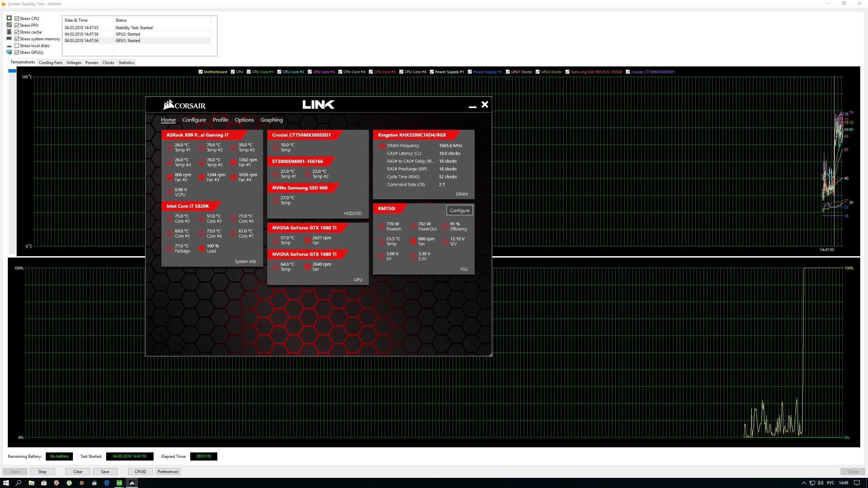
Task: Click the CPU Package temperature sensor icon
Action: [170, 248]
